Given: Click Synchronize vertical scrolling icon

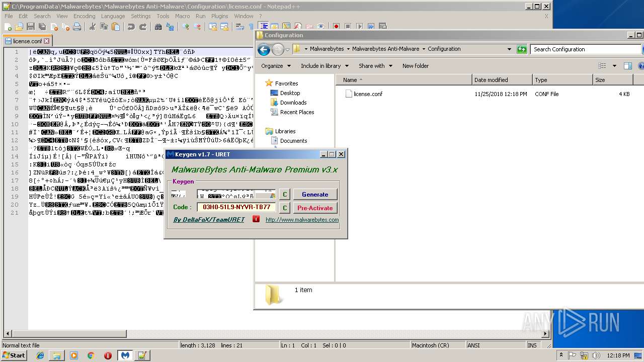Looking at the screenshot, I should 213,27.
